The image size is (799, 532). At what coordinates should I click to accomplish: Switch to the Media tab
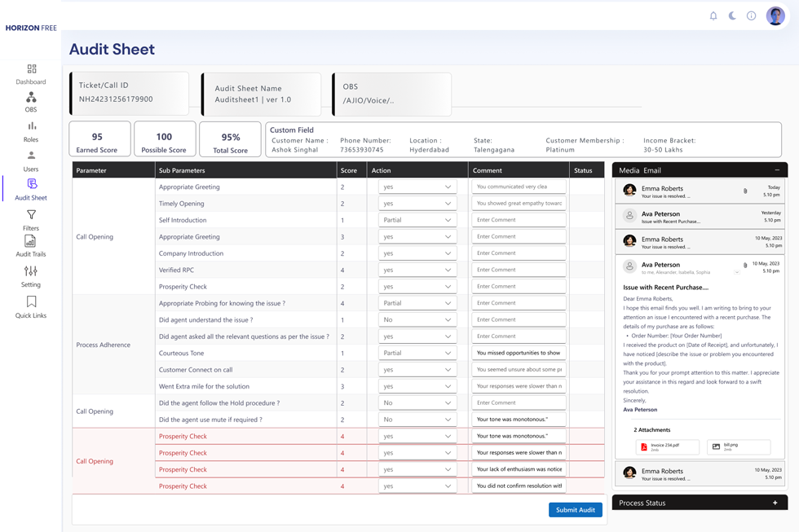click(629, 170)
